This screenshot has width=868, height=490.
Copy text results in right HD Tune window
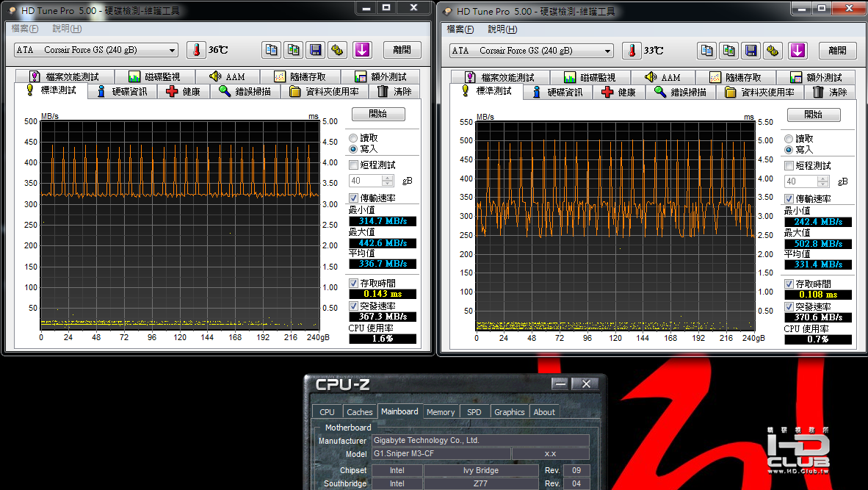(x=707, y=51)
